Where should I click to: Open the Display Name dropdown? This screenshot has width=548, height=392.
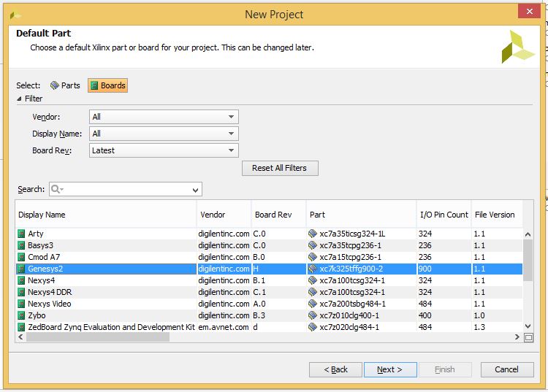tap(164, 134)
